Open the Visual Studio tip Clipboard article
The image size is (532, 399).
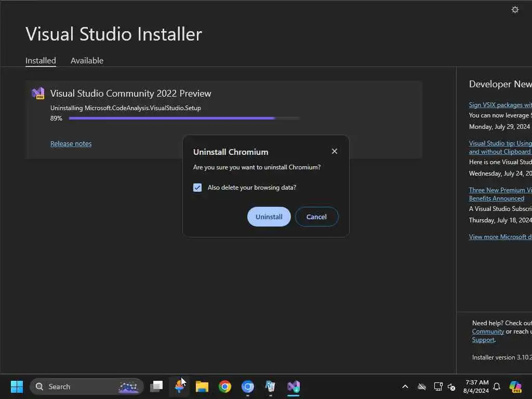coord(500,148)
